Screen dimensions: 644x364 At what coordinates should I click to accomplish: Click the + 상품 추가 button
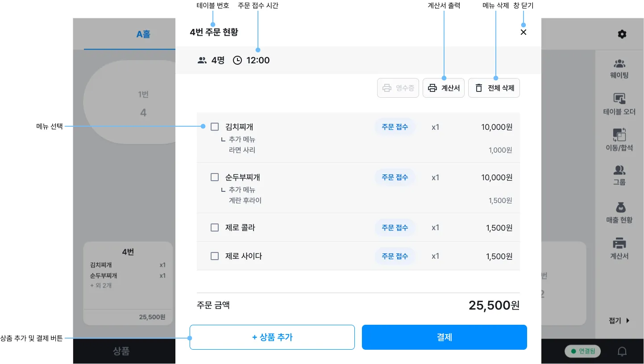tap(272, 337)
